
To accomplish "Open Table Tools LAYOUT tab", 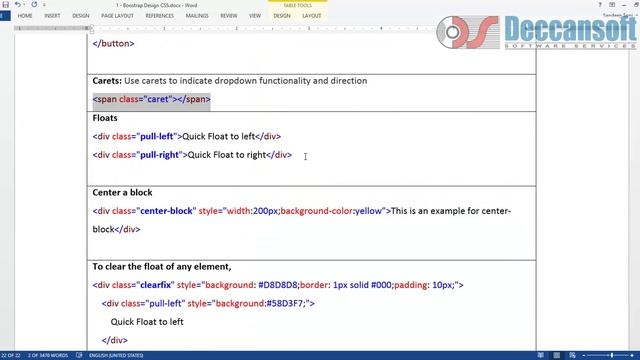I will pyautogui.click(x=312, y=16).
